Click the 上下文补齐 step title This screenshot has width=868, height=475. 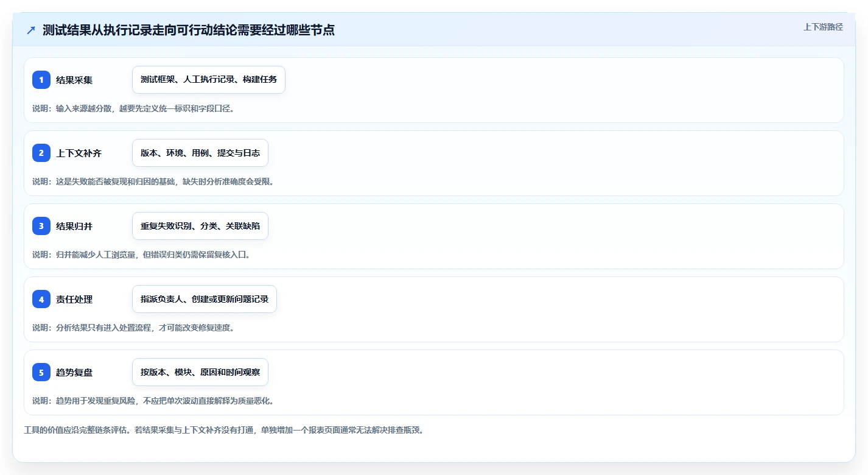tap(79, 153)
